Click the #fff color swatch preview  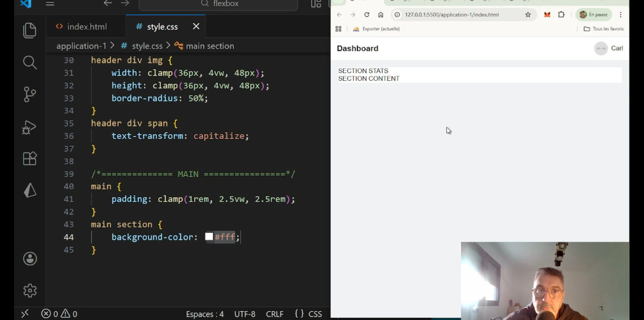click(209, 237)
